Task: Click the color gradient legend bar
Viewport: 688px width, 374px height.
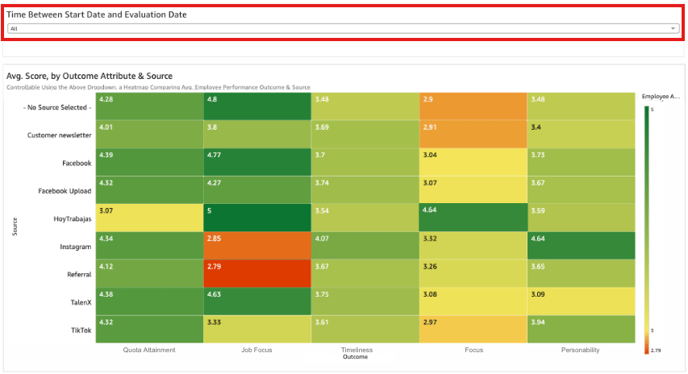Action: 646,230
